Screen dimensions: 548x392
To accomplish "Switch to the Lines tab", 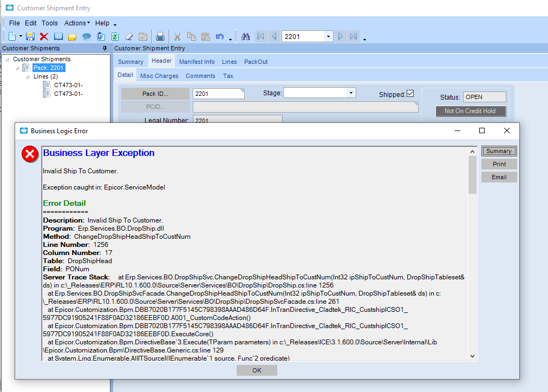I will [x=229, y=62].
